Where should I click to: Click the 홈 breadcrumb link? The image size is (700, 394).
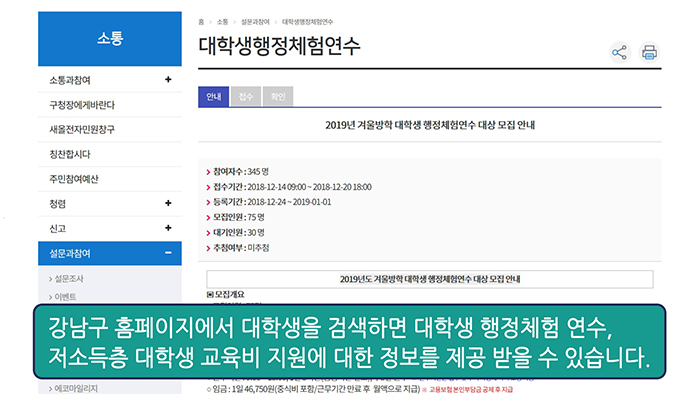201,22
